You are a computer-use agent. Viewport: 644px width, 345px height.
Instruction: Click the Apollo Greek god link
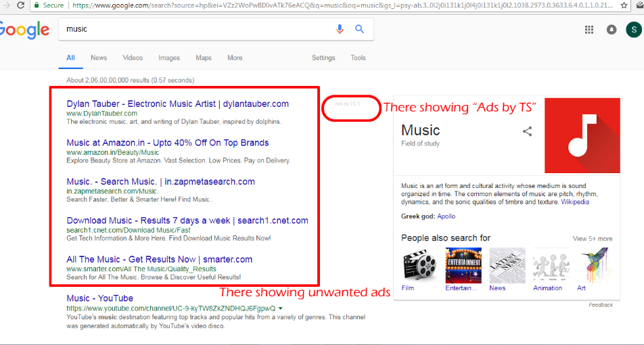pyautogui.click(x=446, y=216)
